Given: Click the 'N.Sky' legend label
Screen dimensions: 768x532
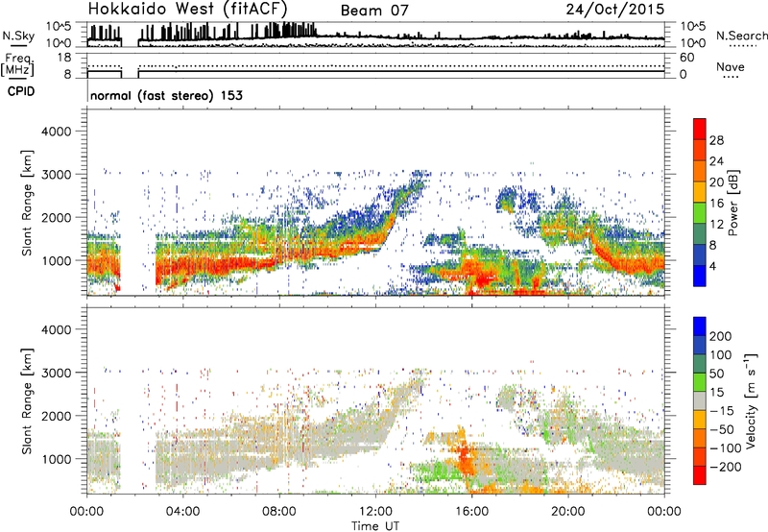Looking at the screenshot, I should click(x=18, y=36).
